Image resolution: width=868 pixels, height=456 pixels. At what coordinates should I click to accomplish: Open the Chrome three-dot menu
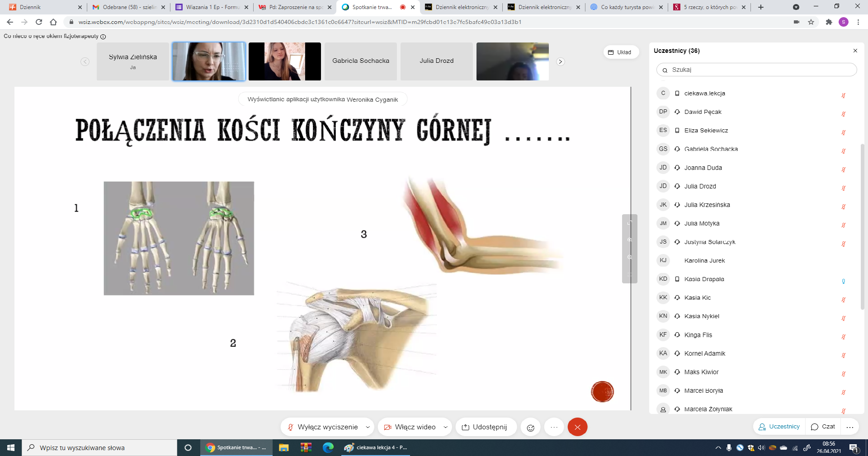[858, 22]
